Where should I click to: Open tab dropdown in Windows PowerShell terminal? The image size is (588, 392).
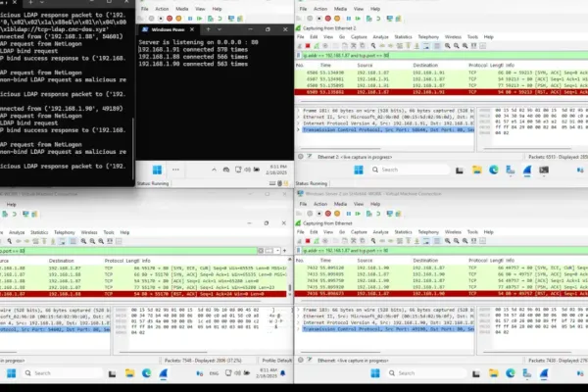click(220, 29)
